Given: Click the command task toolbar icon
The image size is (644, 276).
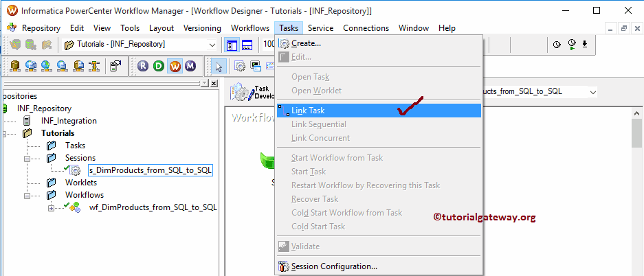Looking at the screenshot, I should click(256, 66).
